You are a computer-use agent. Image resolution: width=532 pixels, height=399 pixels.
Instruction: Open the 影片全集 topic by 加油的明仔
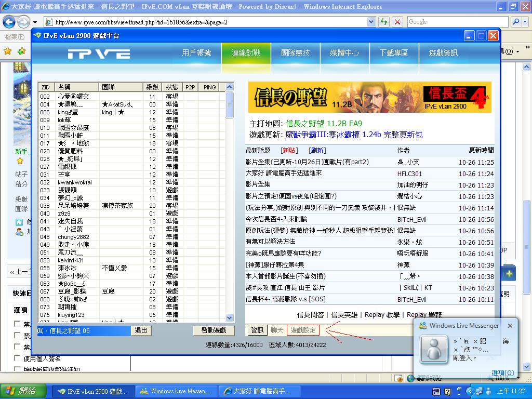click(x=258, y=184)
